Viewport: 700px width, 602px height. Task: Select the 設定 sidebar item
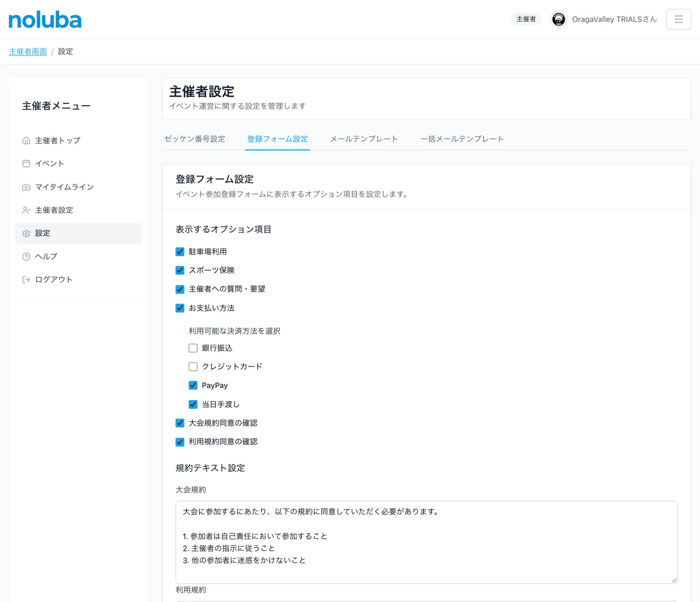[79, 233]
